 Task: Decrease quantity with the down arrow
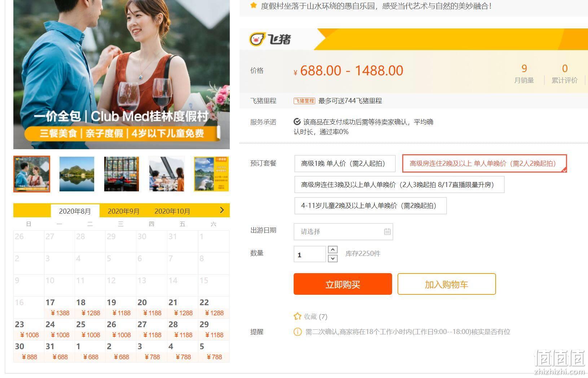[x=333, y=258]
